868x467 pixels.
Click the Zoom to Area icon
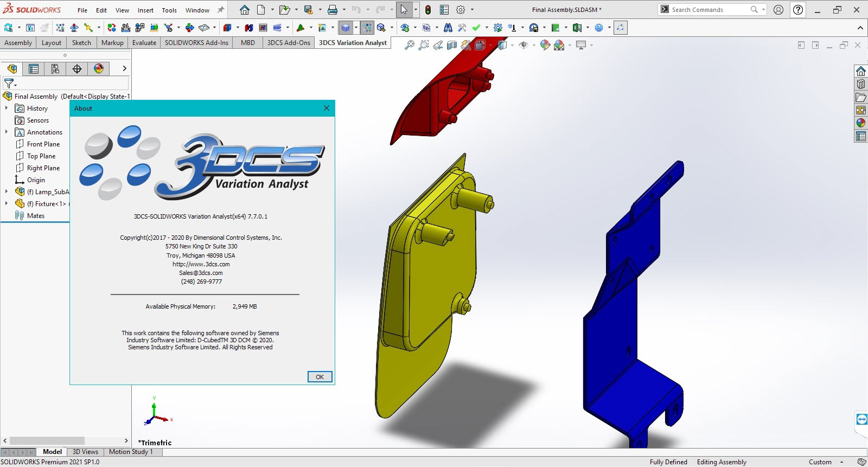click(x=424, y=46)
